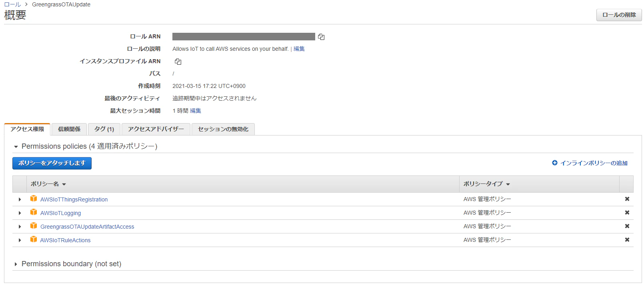Switch to セッションの無効化 tab
This screenshot has width=644, height=285.
pos(223,129)
